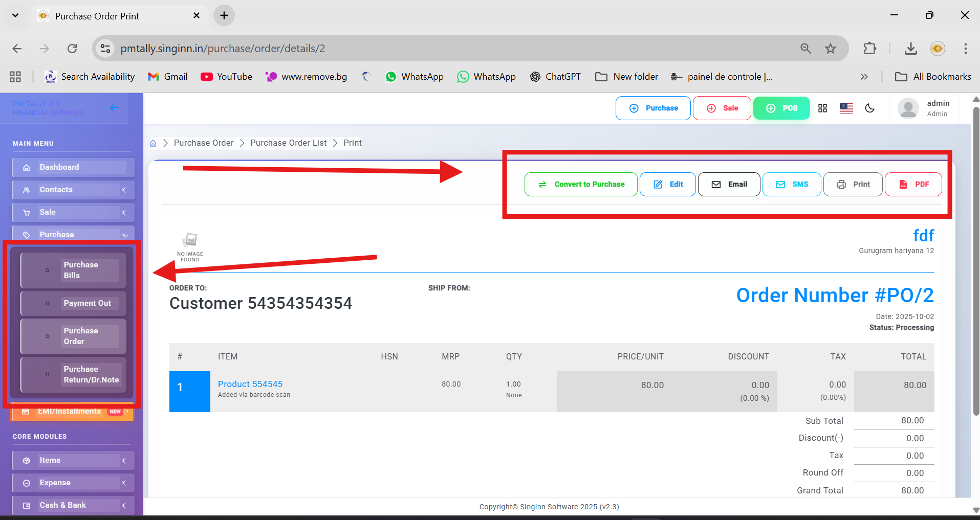Click Convert to Purchase button
Viewport: 980px width, 520px height.
coord(581,185)
